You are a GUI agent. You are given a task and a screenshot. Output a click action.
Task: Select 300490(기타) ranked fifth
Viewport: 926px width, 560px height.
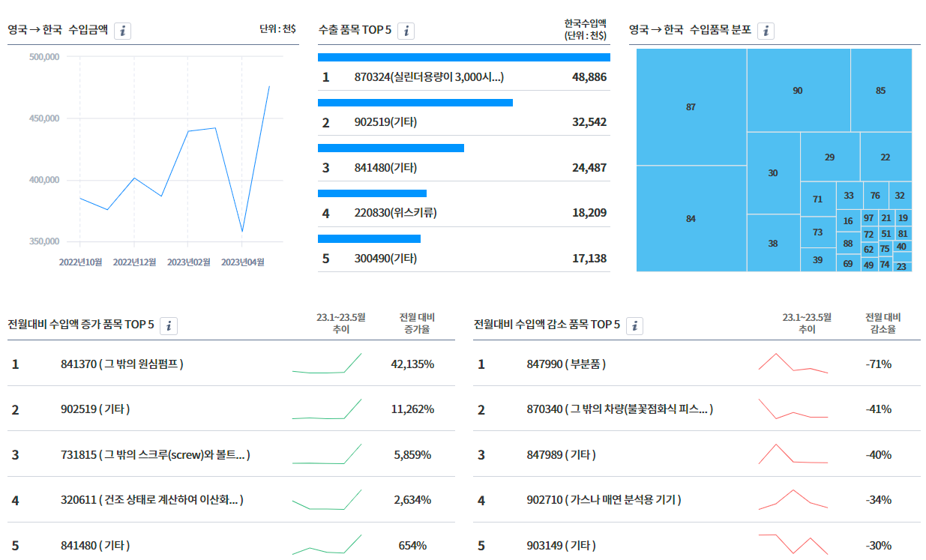(x=464, y=258)
